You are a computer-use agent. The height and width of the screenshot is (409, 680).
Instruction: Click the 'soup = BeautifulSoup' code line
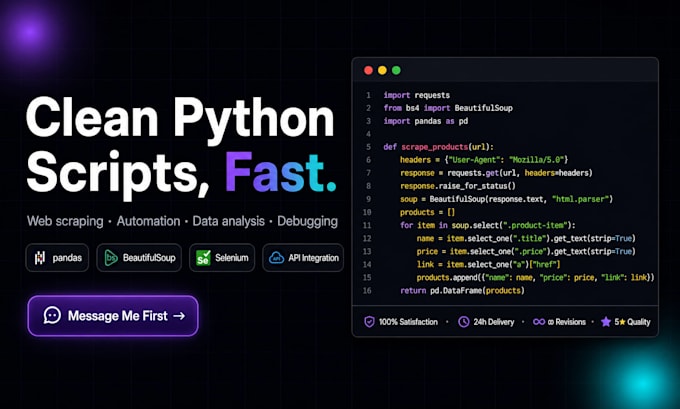[507, 199]
